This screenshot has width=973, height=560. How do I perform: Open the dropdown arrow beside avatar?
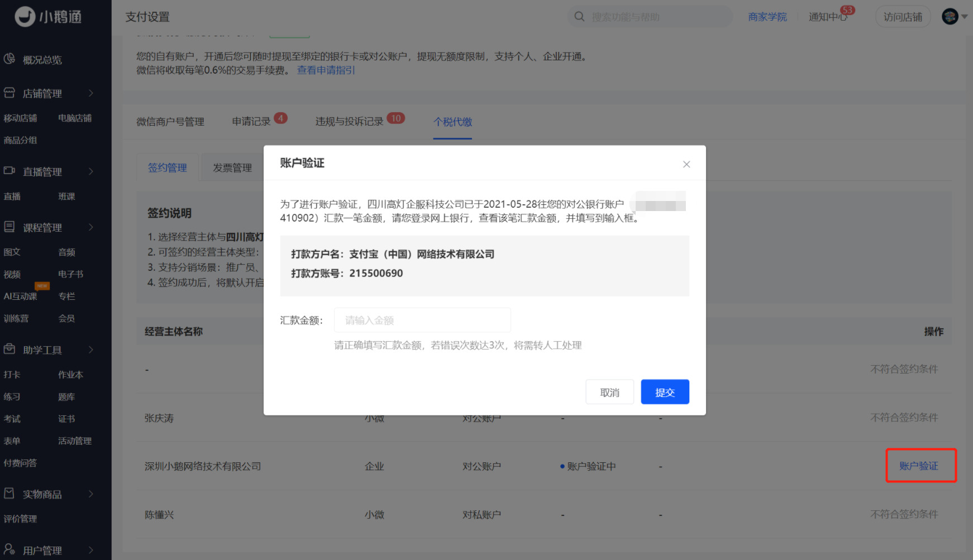tap(964, 17)
